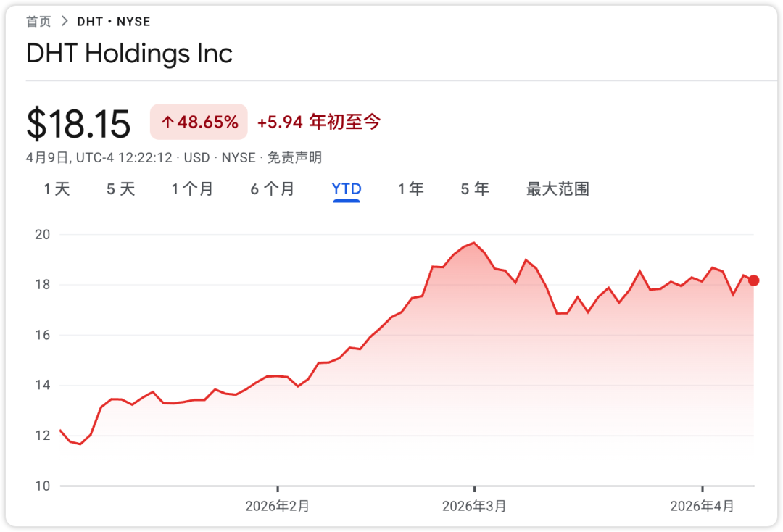Viewport: 783px width, 532px height.
Task: Select the YTD range tab
Action: [347, 189]
